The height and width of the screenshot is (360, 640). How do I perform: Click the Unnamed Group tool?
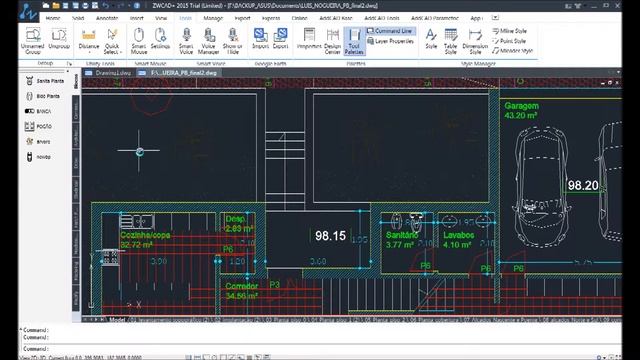click(33, 41)
